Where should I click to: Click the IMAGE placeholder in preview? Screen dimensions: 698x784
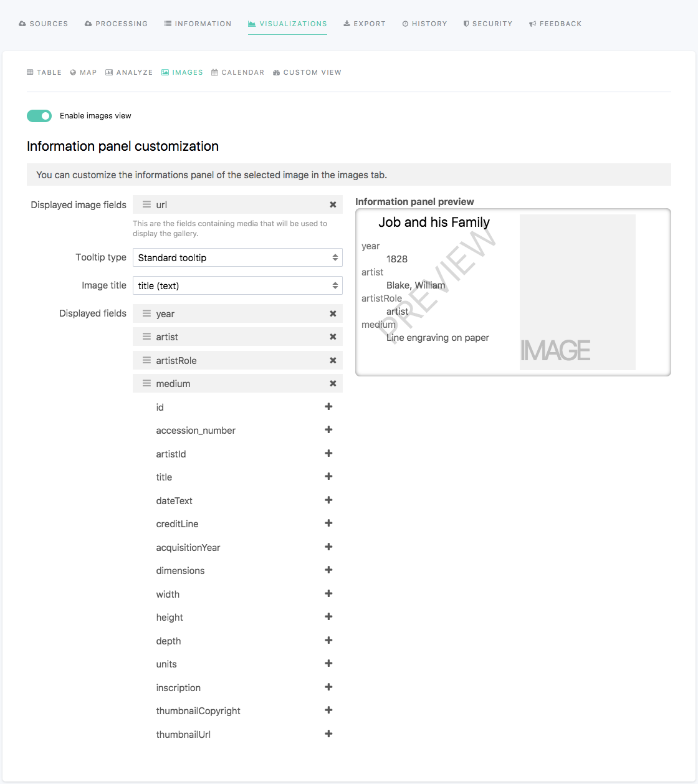[577, 292]
